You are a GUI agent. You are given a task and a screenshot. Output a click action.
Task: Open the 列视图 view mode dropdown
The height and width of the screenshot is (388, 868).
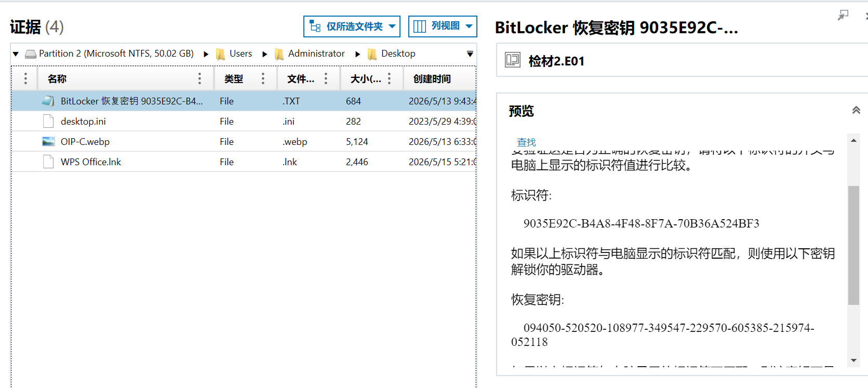click(x=443, y=26)
